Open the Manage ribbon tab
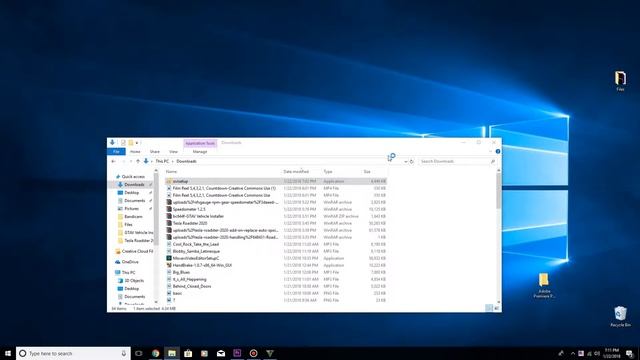 click(x=200, y=151)
